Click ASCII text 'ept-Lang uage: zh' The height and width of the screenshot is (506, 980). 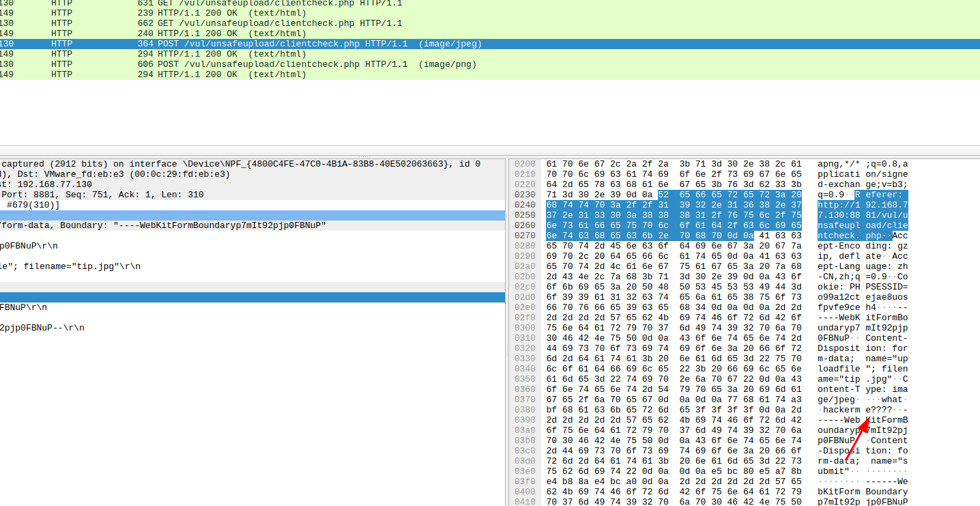pyautogui.click(x=863, y=266)
